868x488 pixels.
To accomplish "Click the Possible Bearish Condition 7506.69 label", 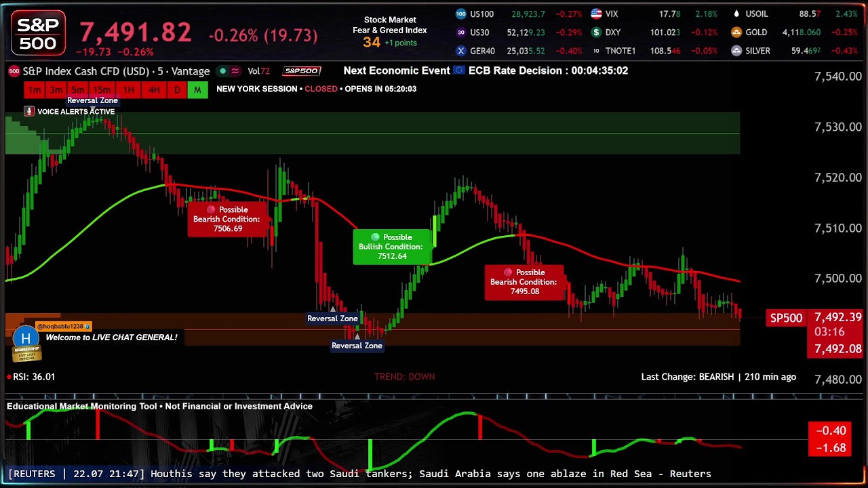I will click(228, 219).
